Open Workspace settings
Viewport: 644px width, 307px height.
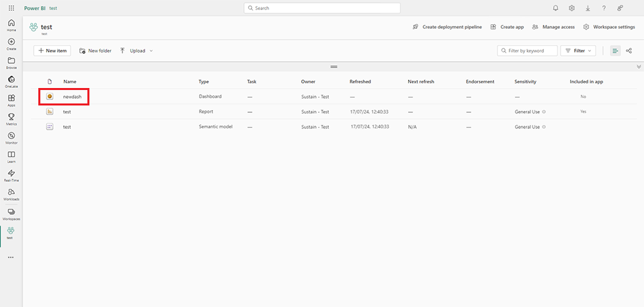[x=609, y=27]
